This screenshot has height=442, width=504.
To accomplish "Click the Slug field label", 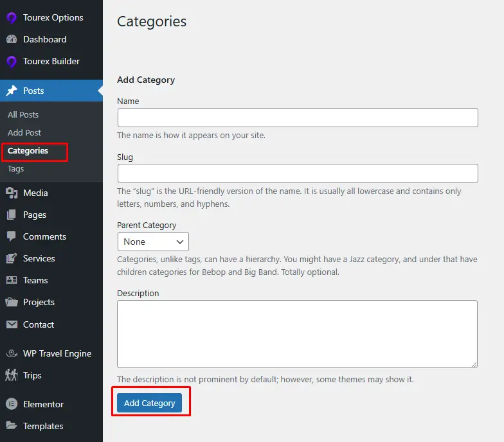I will tap(125, 157).
